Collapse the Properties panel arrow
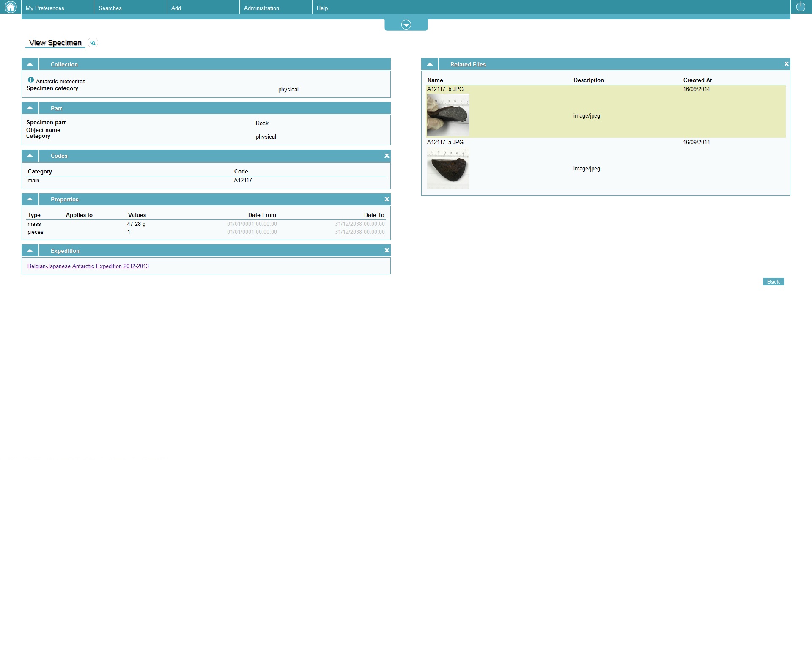The height and width of the screenshot is (653, 812). coord(30,199)
